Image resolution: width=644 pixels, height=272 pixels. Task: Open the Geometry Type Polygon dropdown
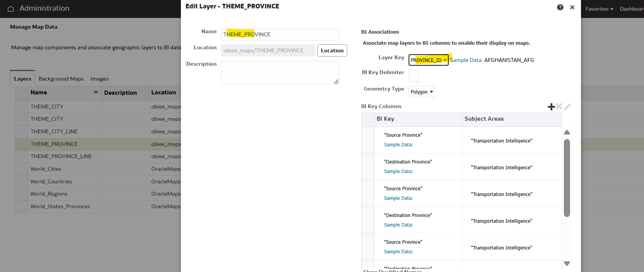pos(422,92)
